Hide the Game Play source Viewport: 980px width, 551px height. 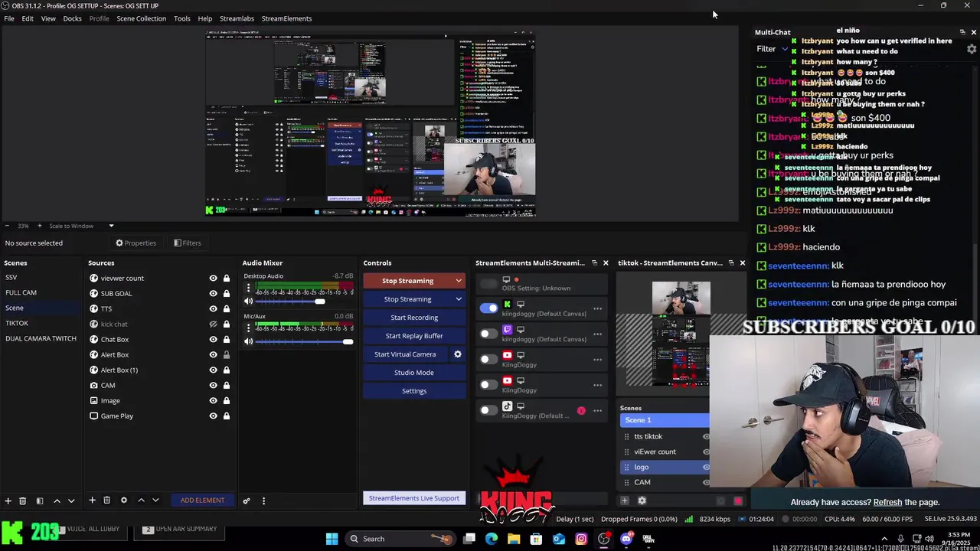pyautogui.click(x=213, y=416)
